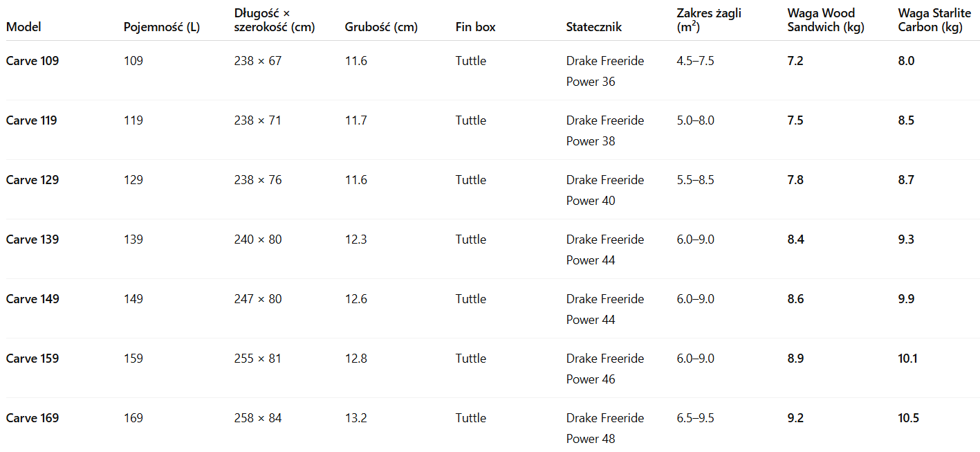The width and height of the screenshot is (980, 452).
Task: Click the Statecznik column header
Action: coord(593,27)
